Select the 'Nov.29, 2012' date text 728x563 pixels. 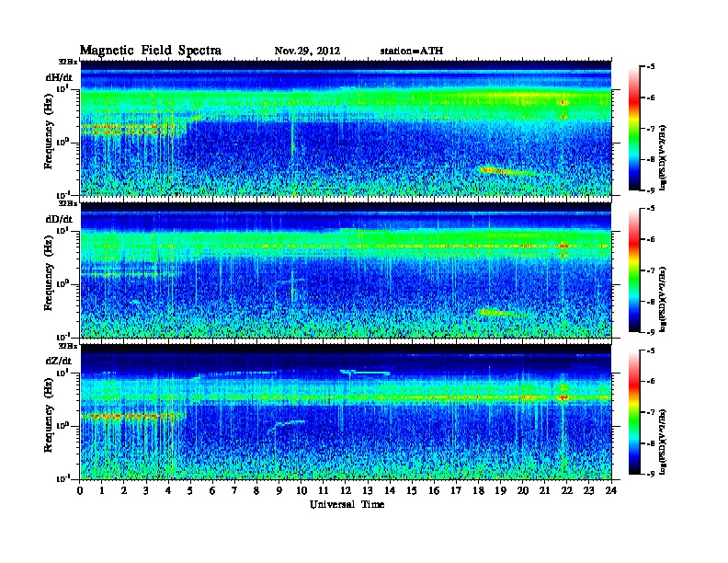tap(307, 52)
